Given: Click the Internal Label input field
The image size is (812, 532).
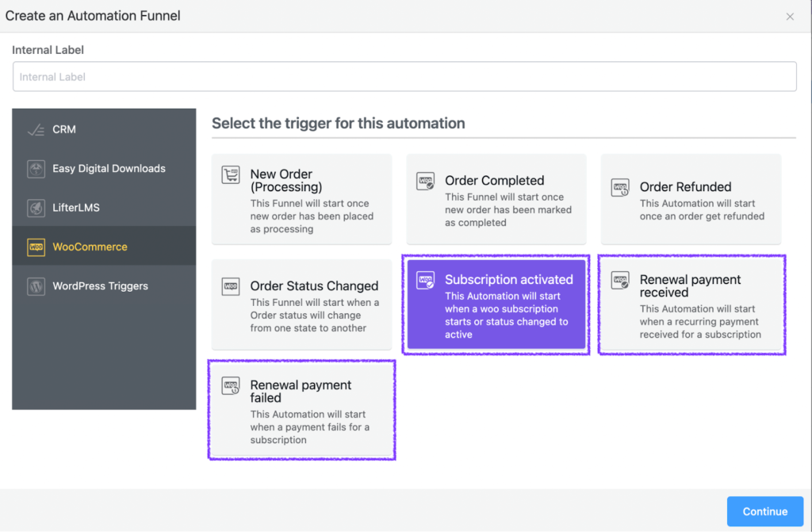Looking at the screenshot, I should tap(404, 76).
